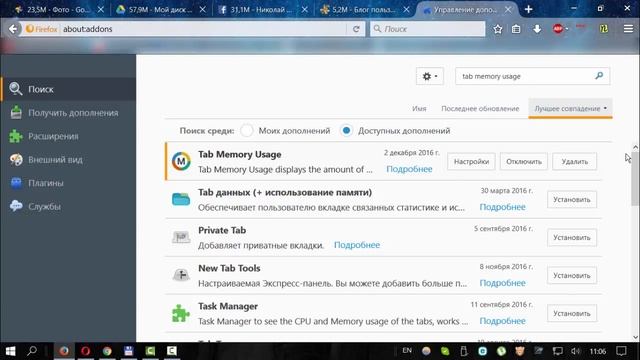
Task: Click Установить for Private Tab
Action: point(572,238)
